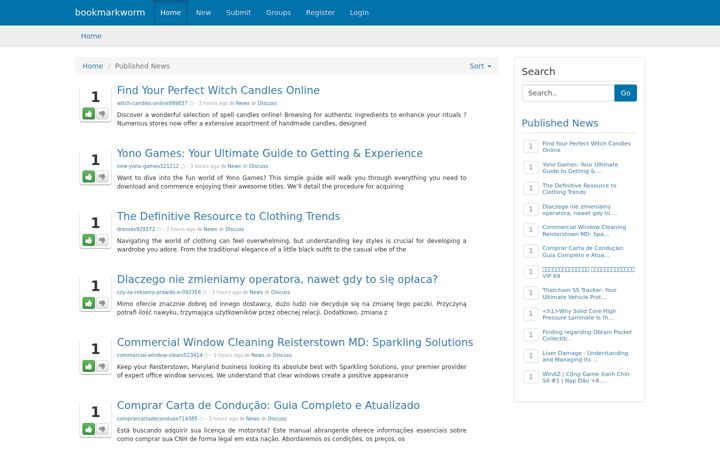Downvote Dlaczego nie zmieniamy operatora article
720x450 pixels.
[x=102, y=303]
